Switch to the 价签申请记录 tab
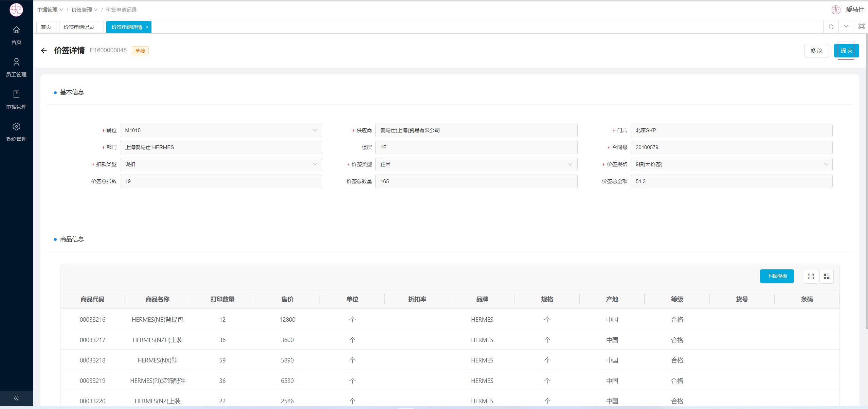The image size is (868, 409). pos(81,27)
